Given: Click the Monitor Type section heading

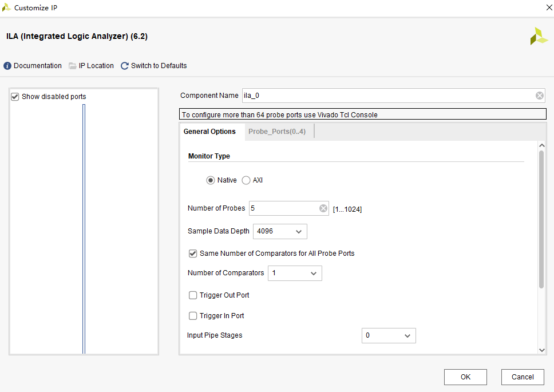Looking at the screenshot, I should [209, 156].
